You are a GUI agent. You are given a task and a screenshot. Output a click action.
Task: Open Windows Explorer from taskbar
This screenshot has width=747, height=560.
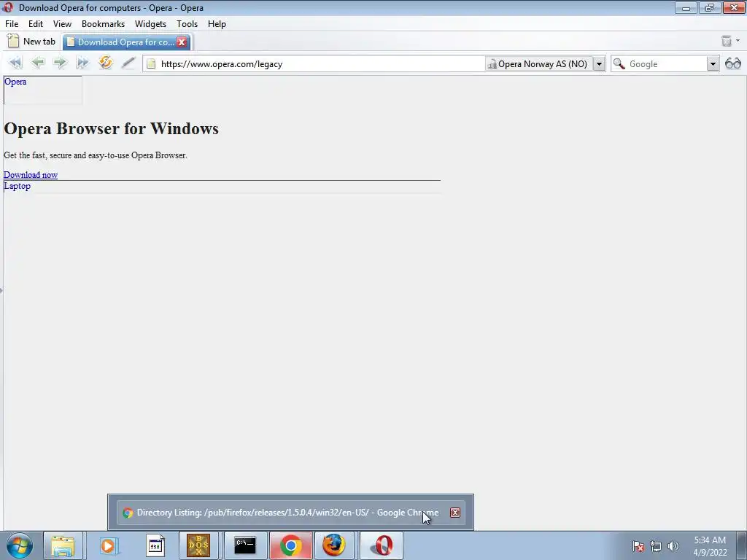pyautogui.click(x=63, y=545)
